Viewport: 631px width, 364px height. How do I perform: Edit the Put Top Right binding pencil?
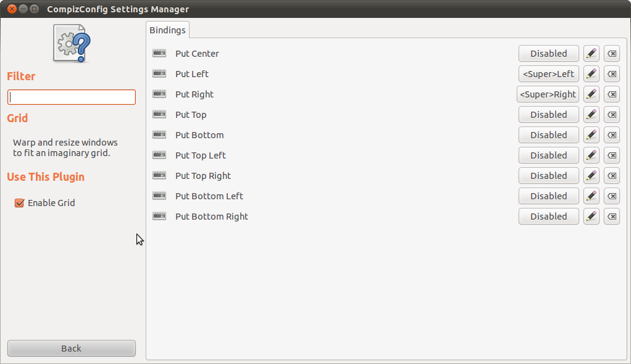[591, 176]
